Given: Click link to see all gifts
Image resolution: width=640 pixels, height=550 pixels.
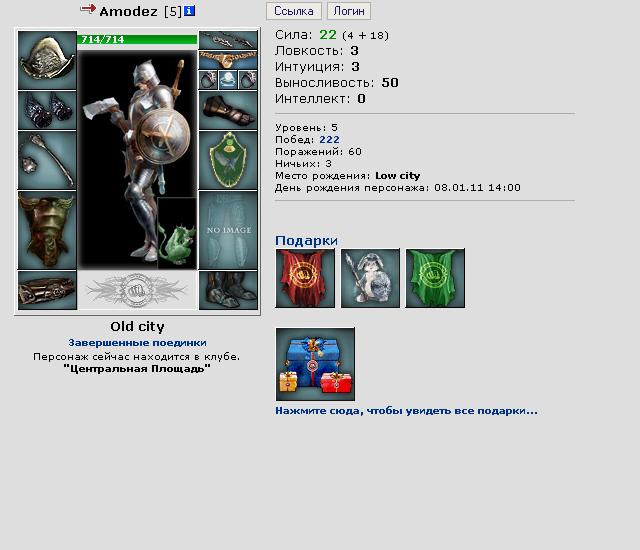Looking at the screenshot, I should click(407, 411).
